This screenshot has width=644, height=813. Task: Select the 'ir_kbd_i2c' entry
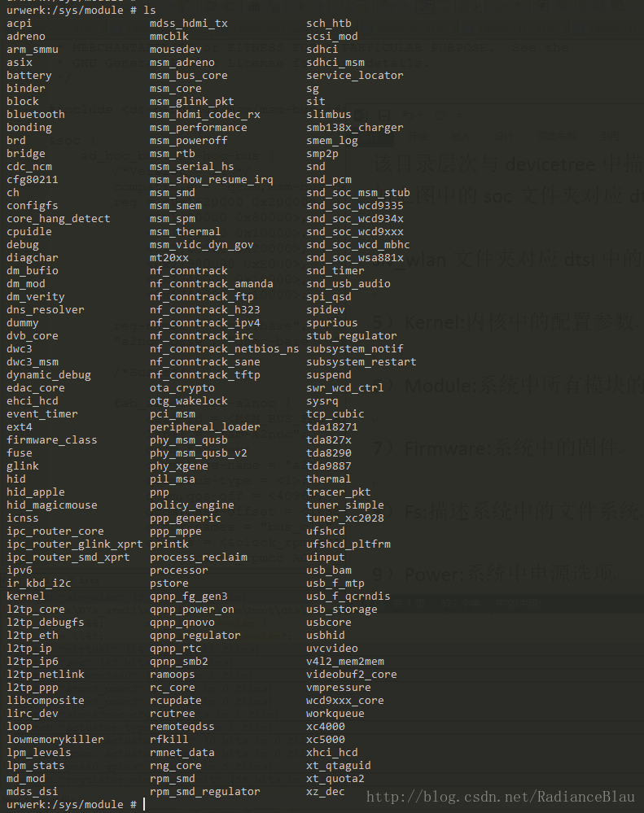point(39,583)
